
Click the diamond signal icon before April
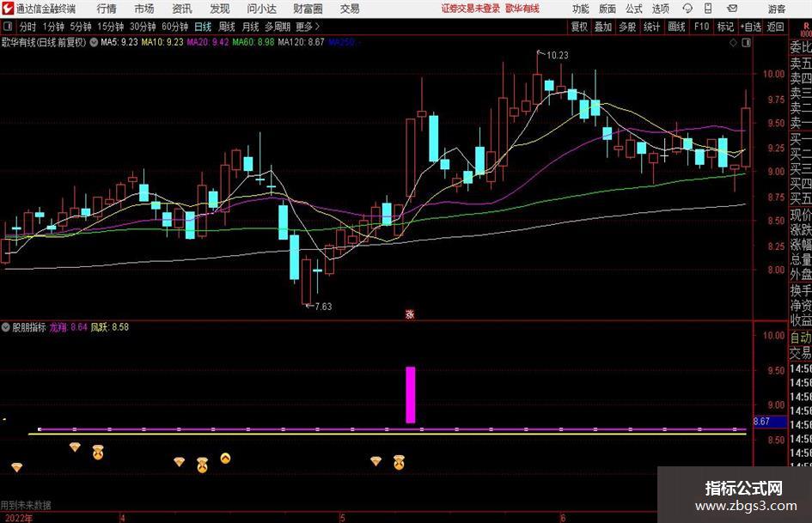point(75,447)
